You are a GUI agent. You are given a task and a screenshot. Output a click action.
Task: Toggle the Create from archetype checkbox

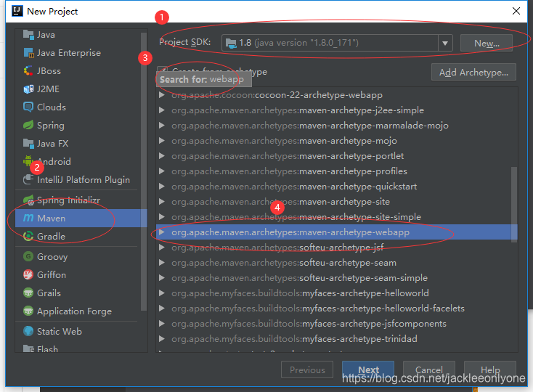coord(162,70)
